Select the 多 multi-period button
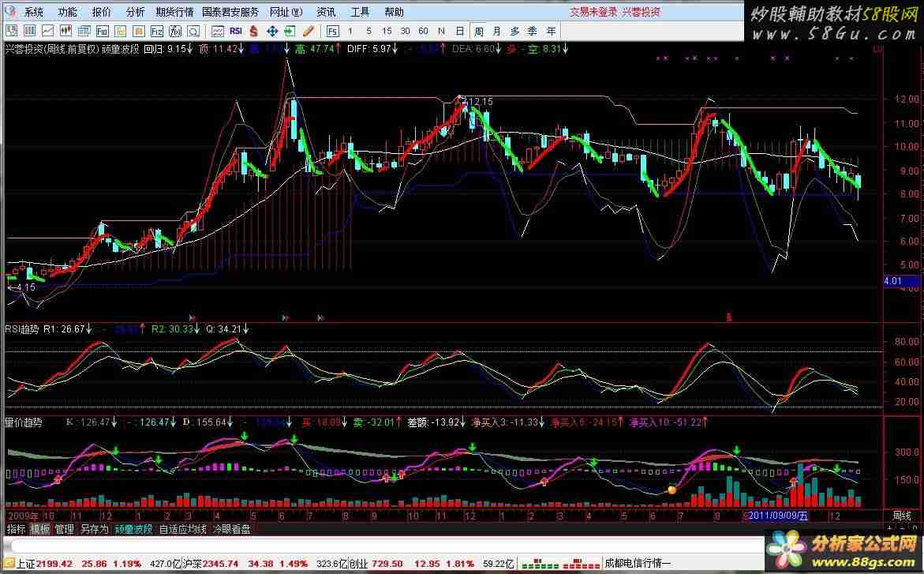This screenshot has height=574, width=924. point(515,31)
